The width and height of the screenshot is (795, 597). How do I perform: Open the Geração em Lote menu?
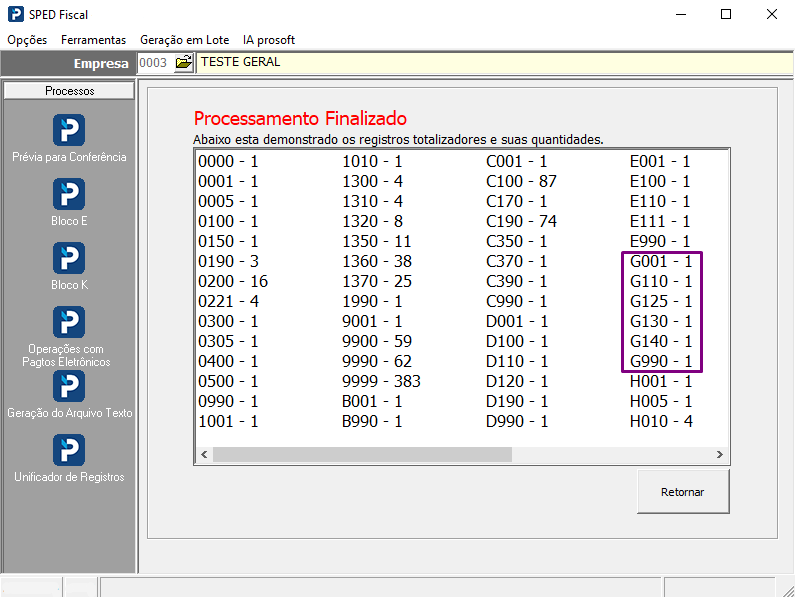tap(185, 40)
